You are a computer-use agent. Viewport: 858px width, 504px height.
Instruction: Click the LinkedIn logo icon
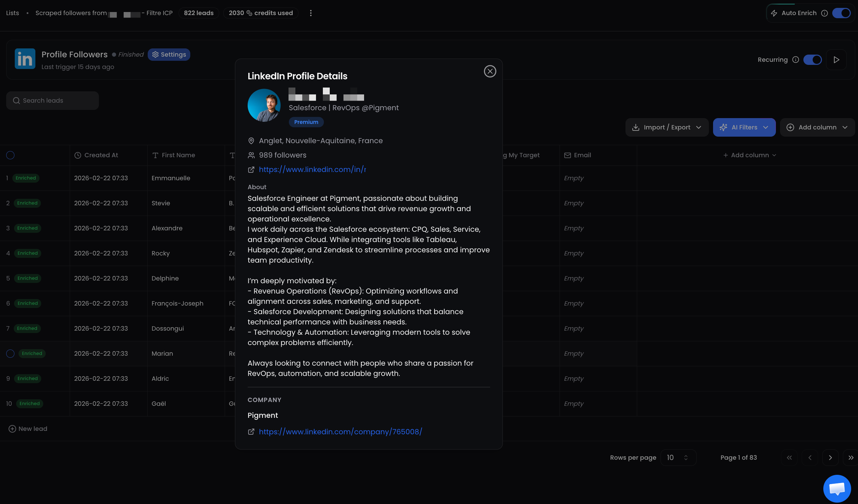coord(25,59)
